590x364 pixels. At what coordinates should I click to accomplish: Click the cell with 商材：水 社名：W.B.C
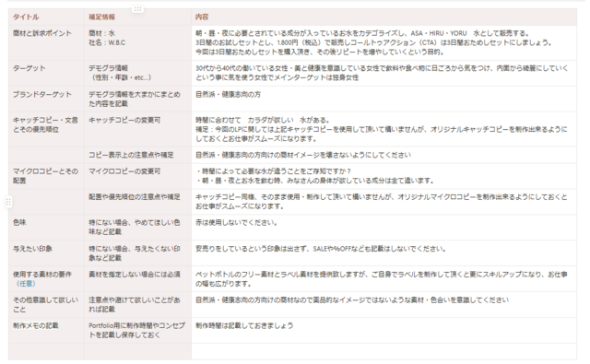point(137,43)
